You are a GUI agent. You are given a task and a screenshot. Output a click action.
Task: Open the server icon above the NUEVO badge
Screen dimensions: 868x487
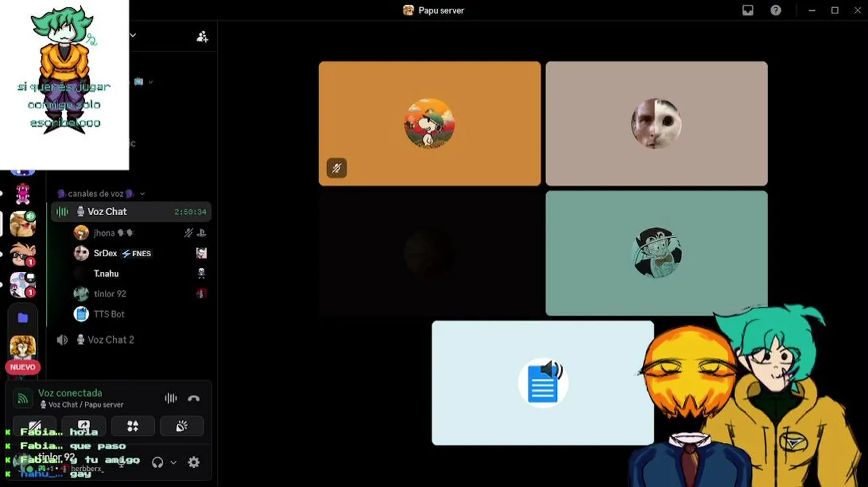22,347
